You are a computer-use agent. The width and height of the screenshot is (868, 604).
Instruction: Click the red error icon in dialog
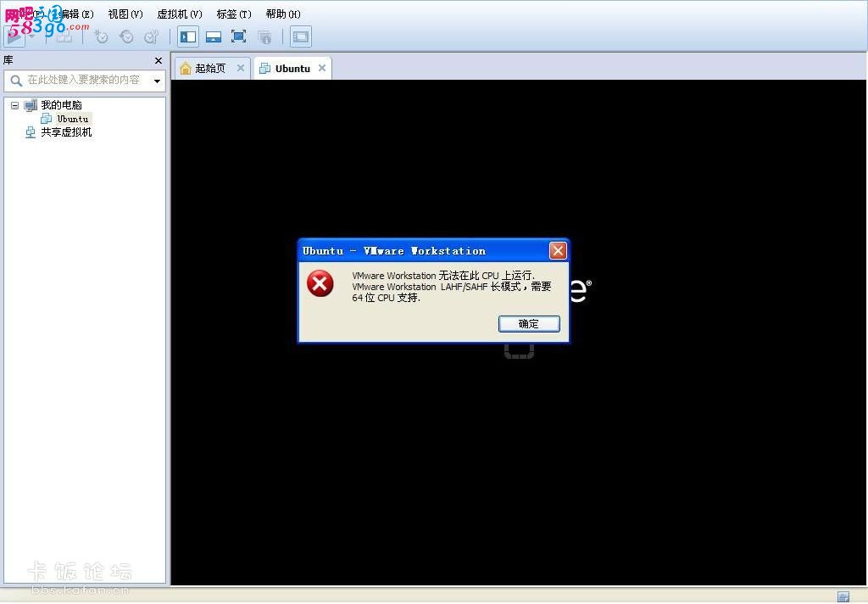click(x=320, y=283)
